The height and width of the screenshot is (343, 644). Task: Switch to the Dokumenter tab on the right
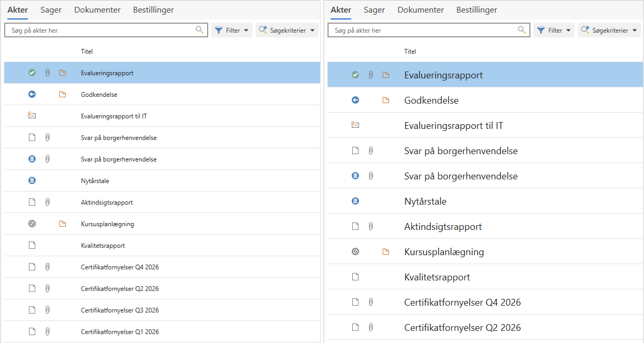click(x=421, y=9)
